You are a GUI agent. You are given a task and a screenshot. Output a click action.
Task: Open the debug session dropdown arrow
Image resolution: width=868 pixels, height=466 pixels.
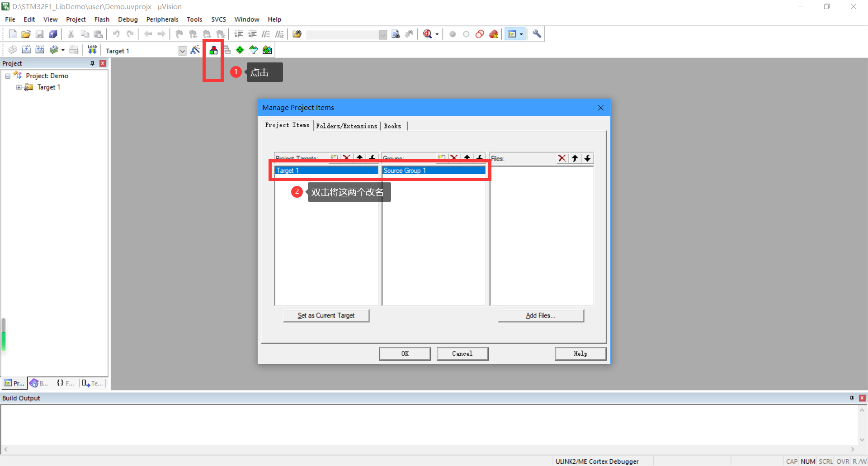tap(437, 34)
